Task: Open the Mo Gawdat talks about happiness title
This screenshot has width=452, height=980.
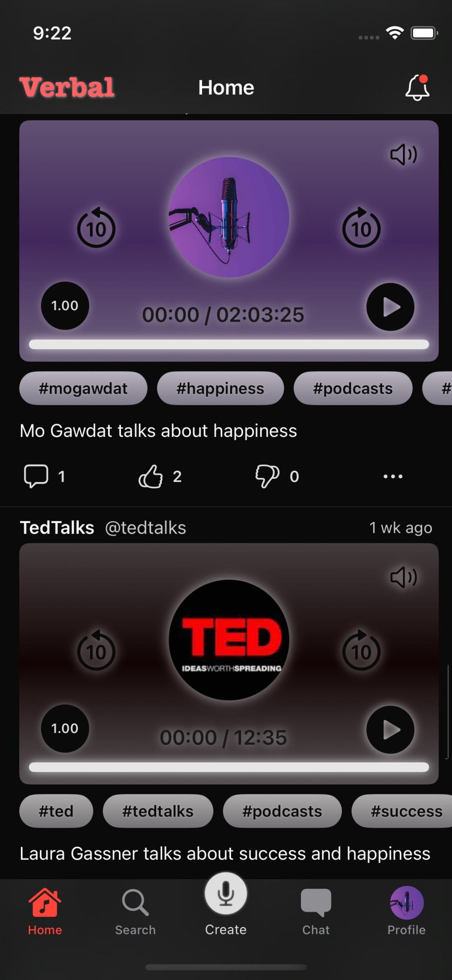Action: point(158,431)
